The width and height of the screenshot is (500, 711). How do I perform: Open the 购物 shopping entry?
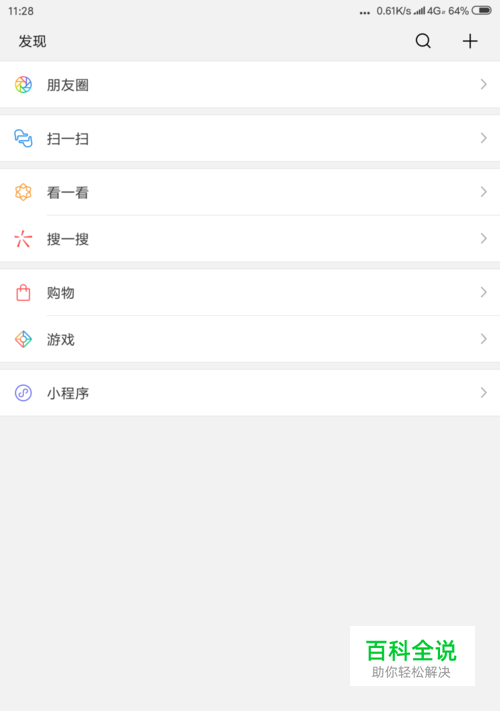pyautogui.click(x=250, y=292)
